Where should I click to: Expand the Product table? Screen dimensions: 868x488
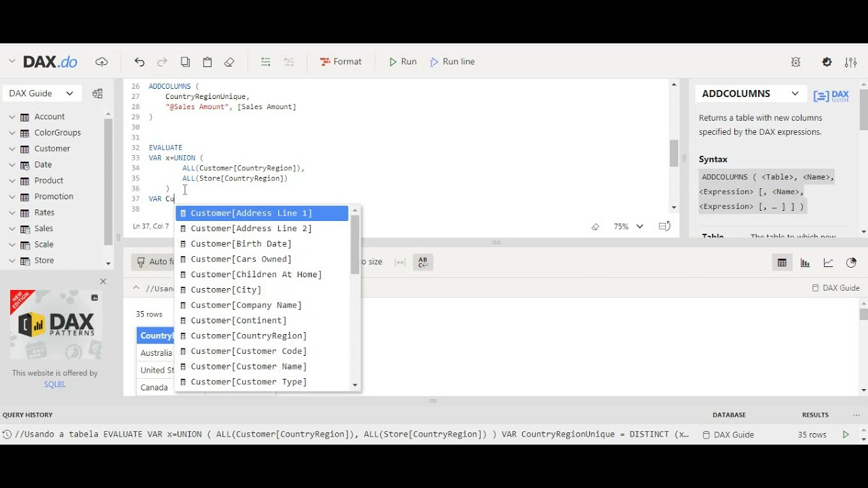[x=12, y=180]
